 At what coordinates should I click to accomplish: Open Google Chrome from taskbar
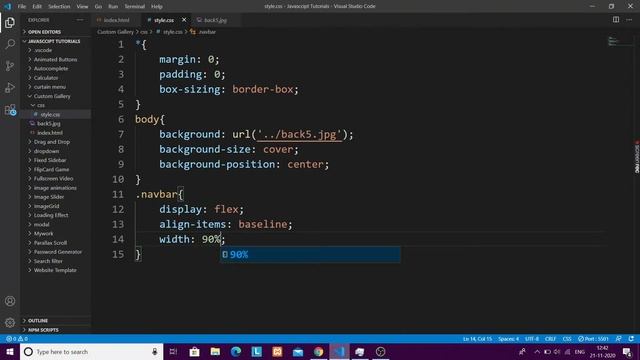(x=319, y=351)
